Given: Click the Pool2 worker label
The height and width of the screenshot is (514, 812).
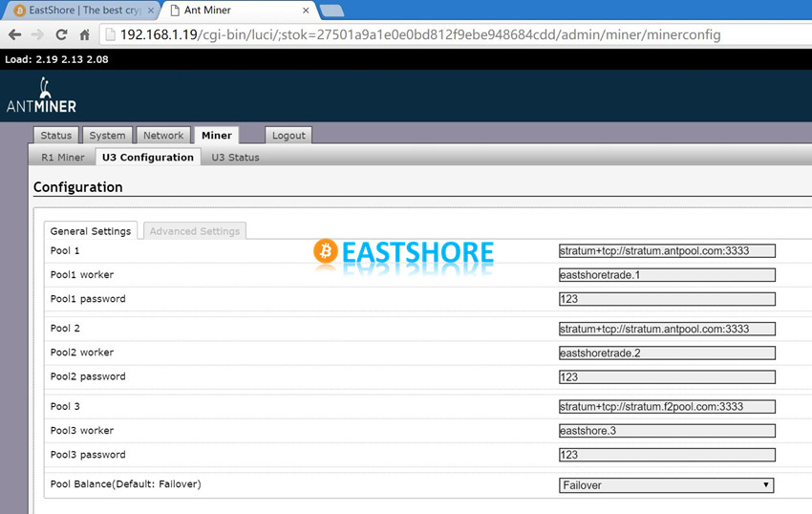Looking at the screenshot, I should (82, 353).
